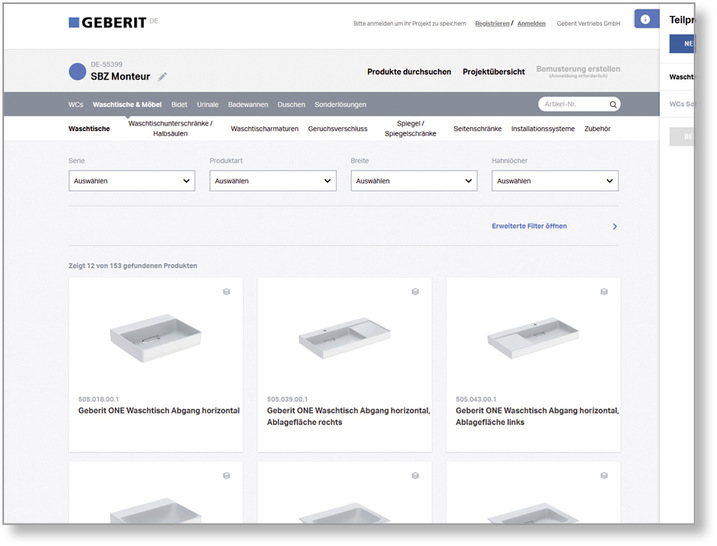This screenshot has width=717, height=546.
Task: Switch to the WCs category tab
Action: click(x=76, y=104)
